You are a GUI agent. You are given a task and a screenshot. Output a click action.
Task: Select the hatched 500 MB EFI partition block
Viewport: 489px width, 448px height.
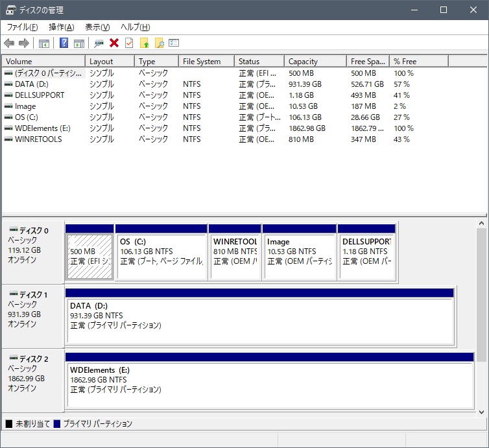89,257
